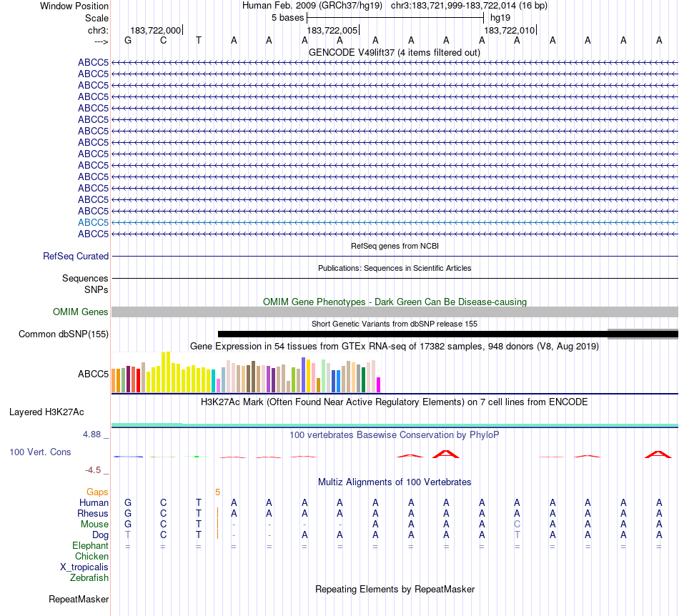This screenshot has width=679, height=616.
Task: Click the ABCC5 label beside GTEx bar chart
Action: 93,374
